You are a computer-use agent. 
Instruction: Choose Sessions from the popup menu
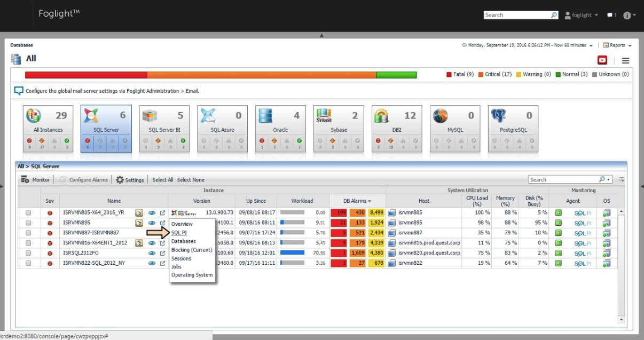pos(181,258)
